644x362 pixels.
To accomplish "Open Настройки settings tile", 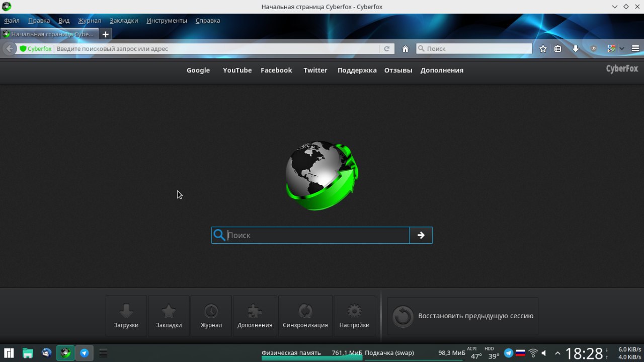I will (354, 316).
